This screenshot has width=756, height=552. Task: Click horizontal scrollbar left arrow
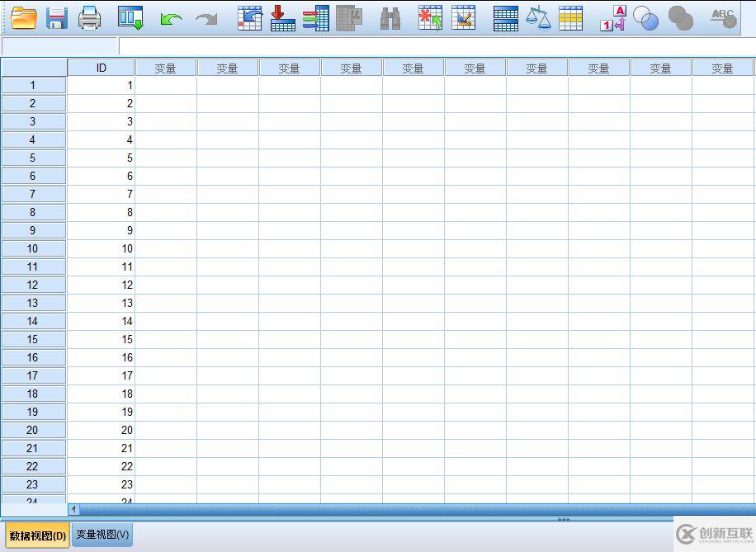73,508
